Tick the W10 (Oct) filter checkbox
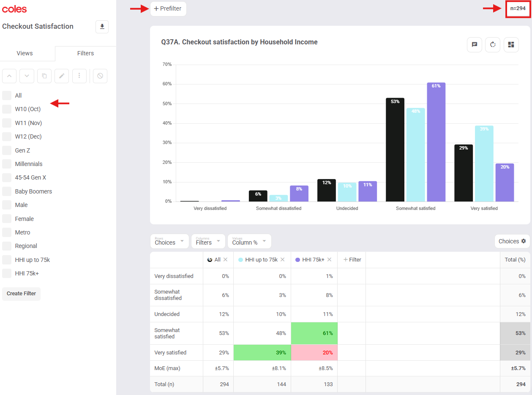This screenshot has width=532, height=395. tap(7, 109)
